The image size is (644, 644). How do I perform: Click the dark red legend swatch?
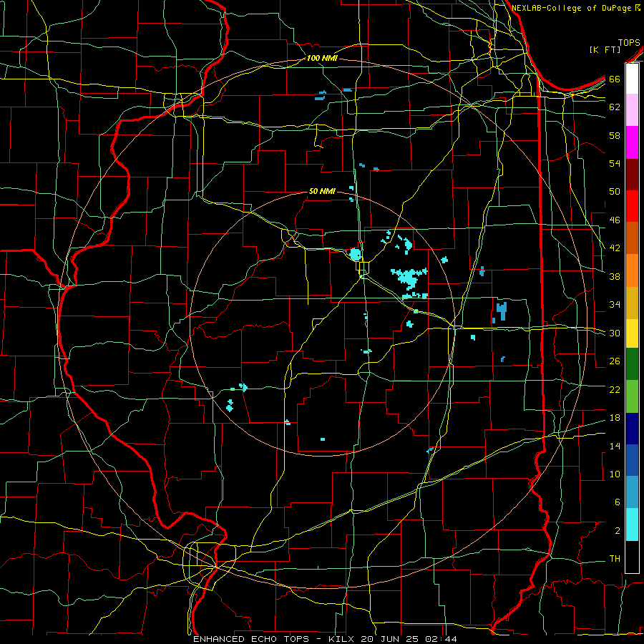[x=632, y=175]
